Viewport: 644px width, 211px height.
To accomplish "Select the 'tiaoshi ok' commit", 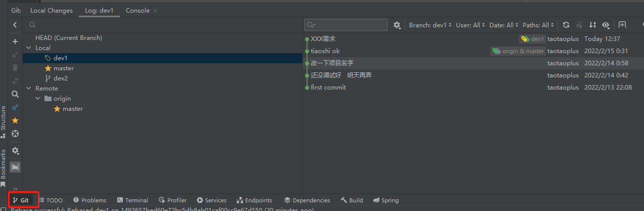I will [x=473, y=51].
